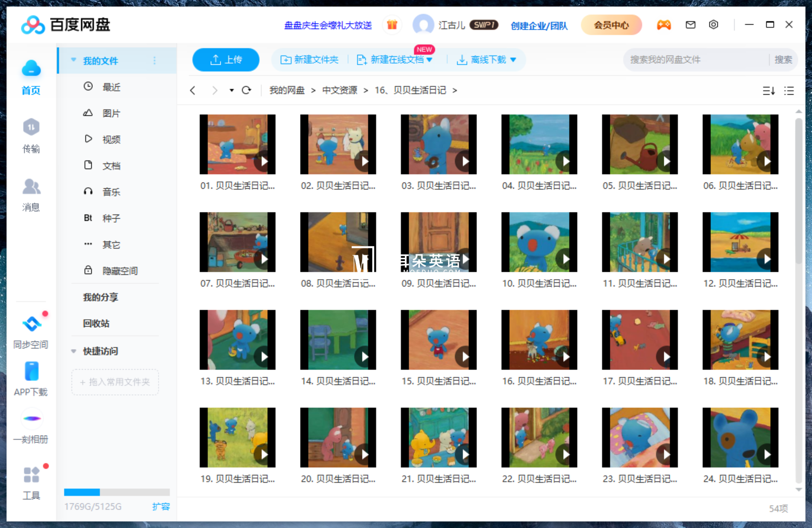Click the refresh icon beside navigation arrows
The height and width of the screenshot is (528, 812).
(x=246, y=90)
